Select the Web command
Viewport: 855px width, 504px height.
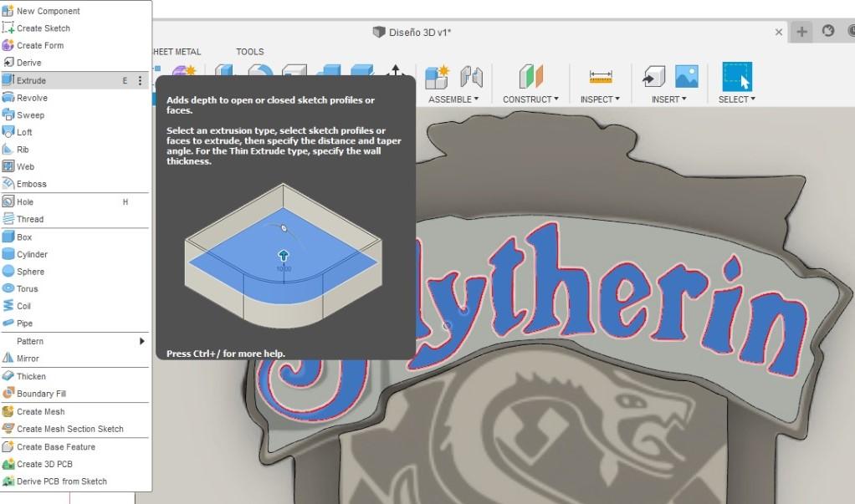point(75,166)
